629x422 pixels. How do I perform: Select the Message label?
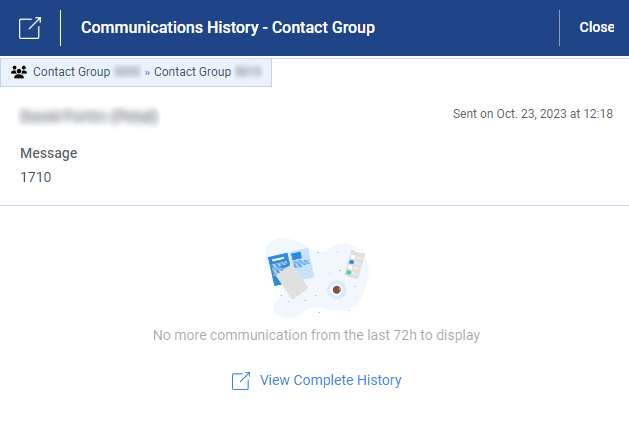click(49, 153)
